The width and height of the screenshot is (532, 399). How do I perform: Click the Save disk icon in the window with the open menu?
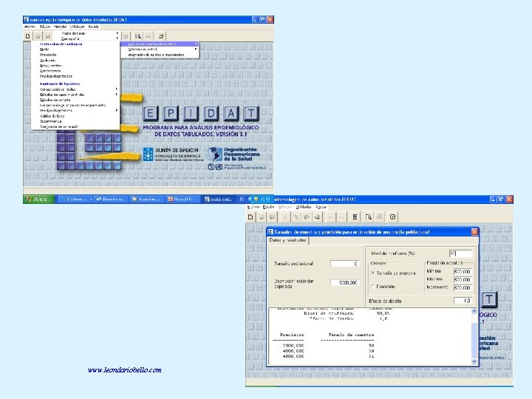click(48, 36)
